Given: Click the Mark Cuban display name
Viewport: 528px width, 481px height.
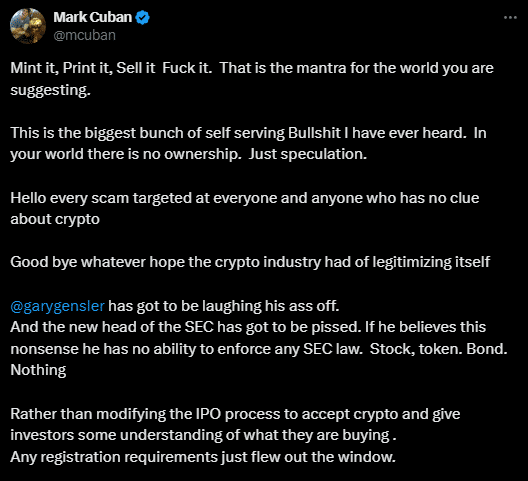Looking at the screenshot, I should (93, 17).
